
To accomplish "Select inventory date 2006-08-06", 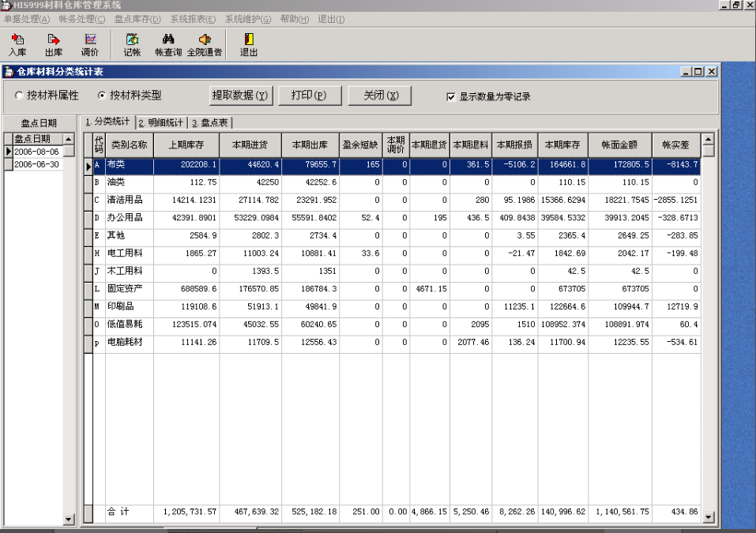I will pyautogui.click(x=36, y=152).
